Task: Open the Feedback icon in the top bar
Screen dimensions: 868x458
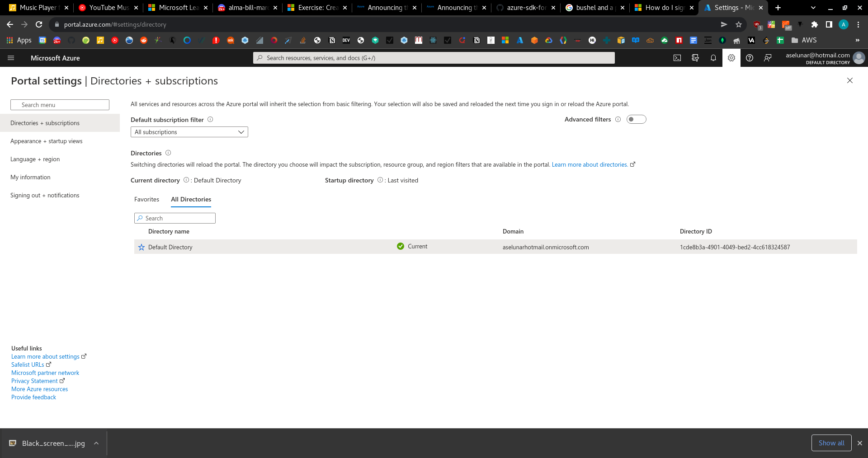Action: [768, 58]
